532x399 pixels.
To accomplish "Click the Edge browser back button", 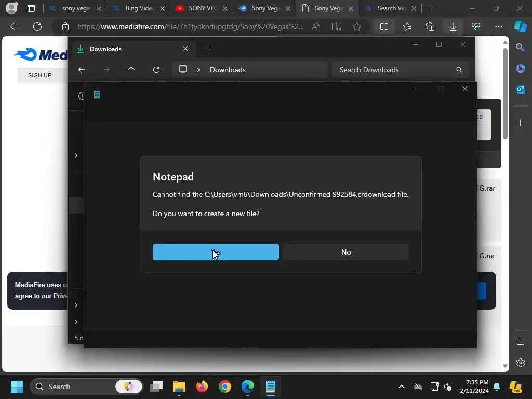I will pos(15,26).
